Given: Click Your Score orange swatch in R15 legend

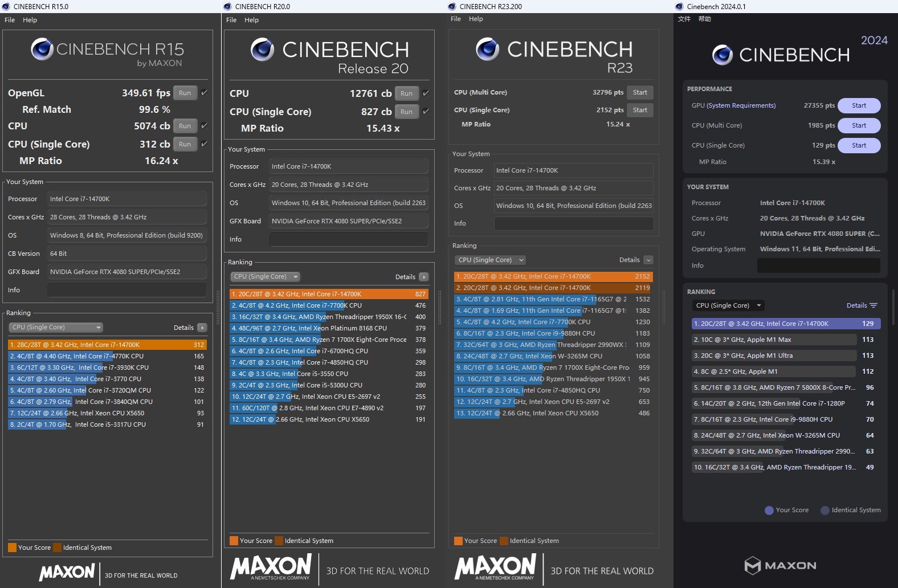Looking at the screenshot, I should [13, 548].
